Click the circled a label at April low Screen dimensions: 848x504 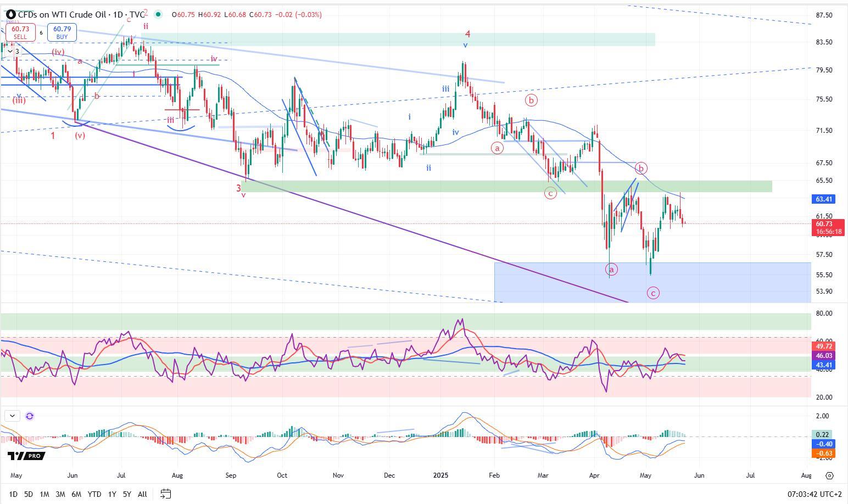click(x=611, y=269)
